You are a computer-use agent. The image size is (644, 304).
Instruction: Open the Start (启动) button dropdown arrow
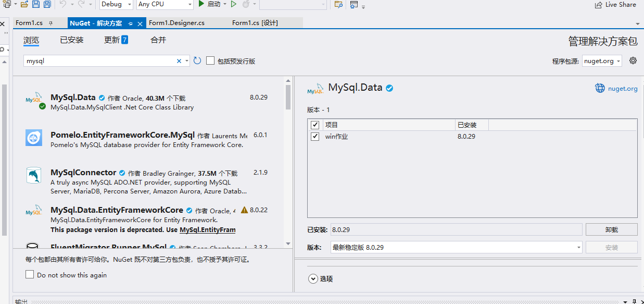click(x=224, y=4)
